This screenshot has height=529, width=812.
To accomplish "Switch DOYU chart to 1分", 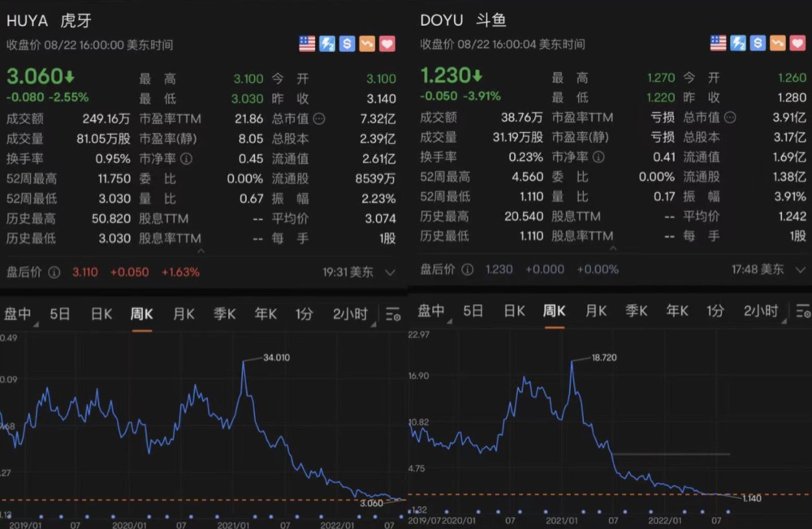I will tap(715, 311).
